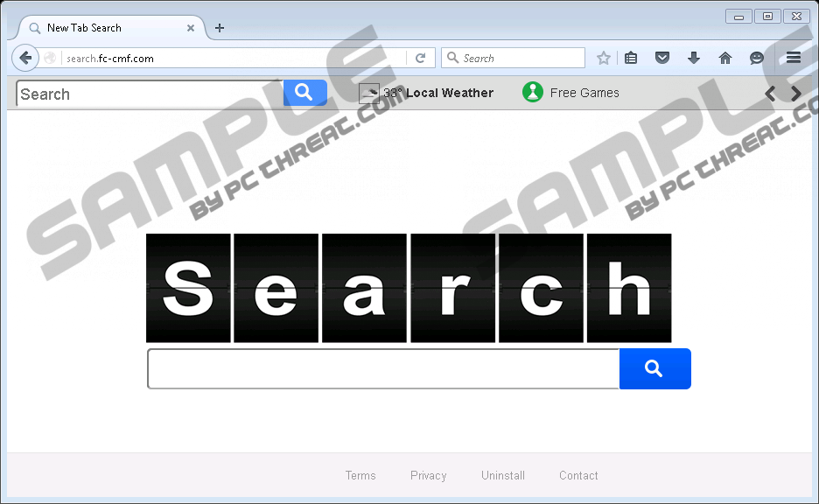
Task: Show next toolbar items with right chevron
Action: pyautogui.click(x=795, y=94)
